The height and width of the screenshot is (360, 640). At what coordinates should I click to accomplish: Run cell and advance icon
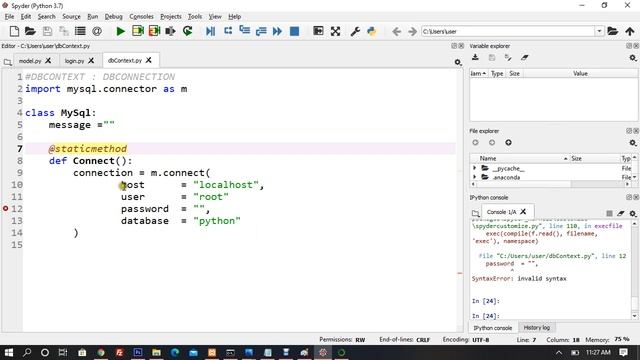coord(154,31)
